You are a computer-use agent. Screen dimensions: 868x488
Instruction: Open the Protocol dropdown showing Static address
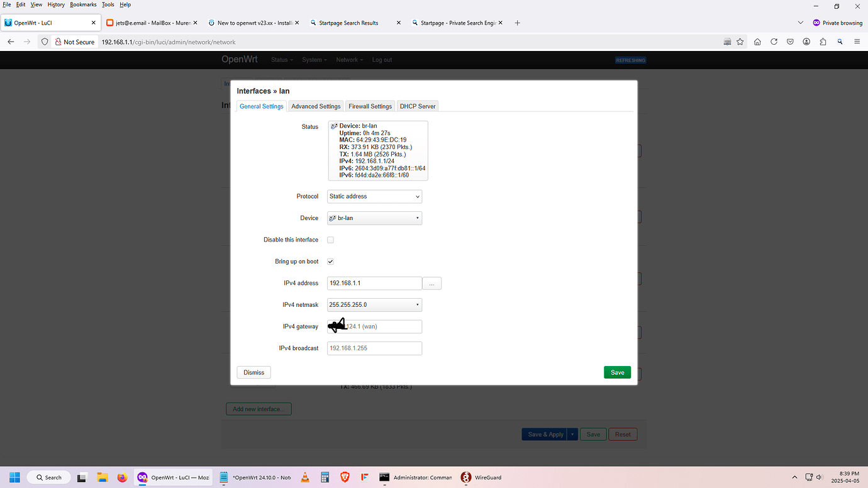(374, 196)
